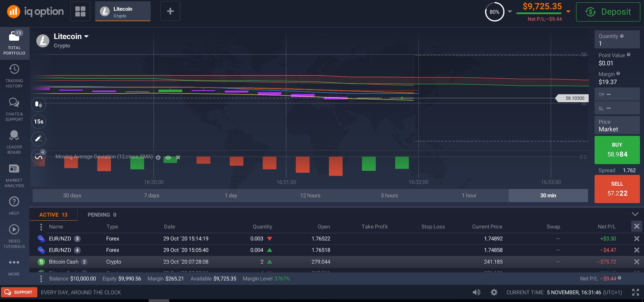Open Leader Board in sidebar
The width and height of the screenshot is (644, 302).
(14, 143)
